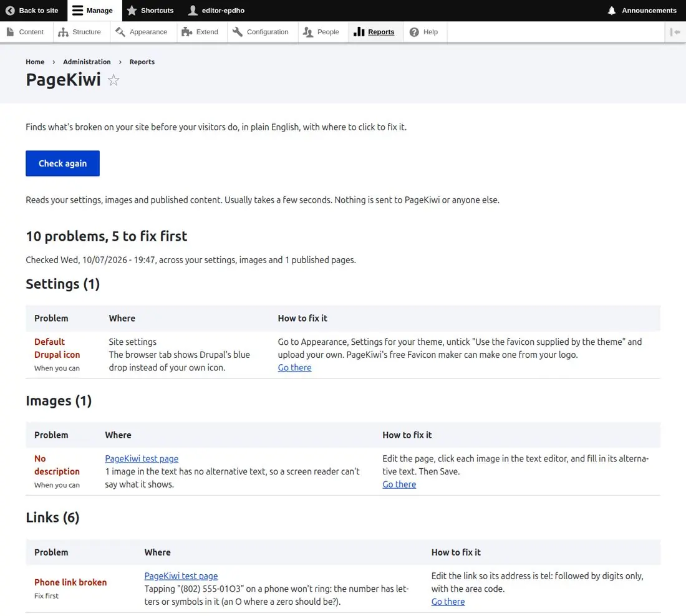
Task: Click the 'Images (1)' section heading
Action: 59,401
